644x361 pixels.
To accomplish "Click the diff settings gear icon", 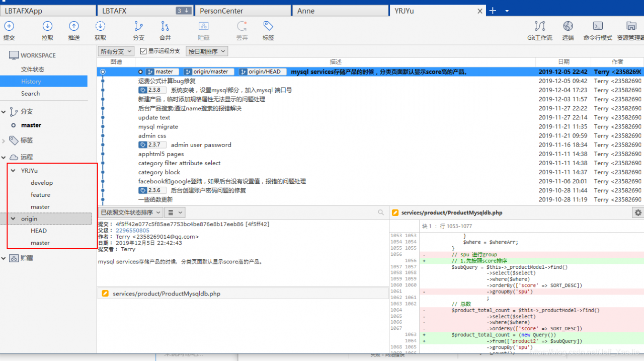I will coord(638,213).
